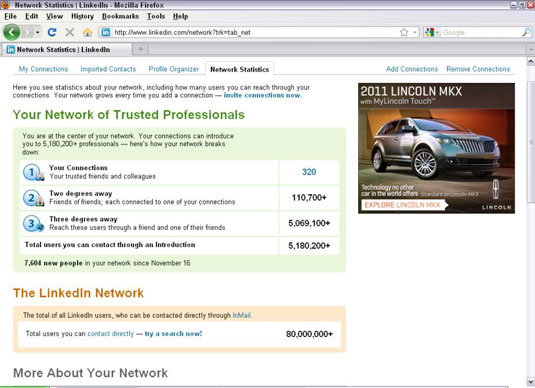Click the InMail link
Screen dimensions: 535x388
point(242,315)
